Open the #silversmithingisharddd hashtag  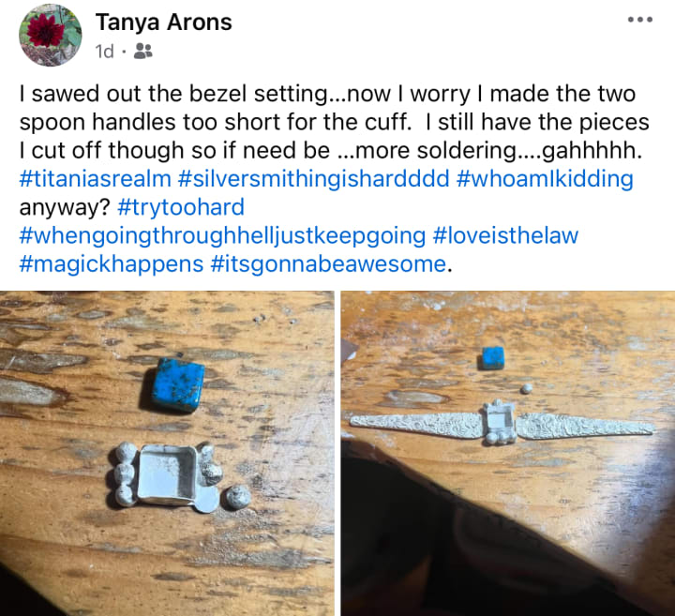pyautogui.click(x=313, y=179)
